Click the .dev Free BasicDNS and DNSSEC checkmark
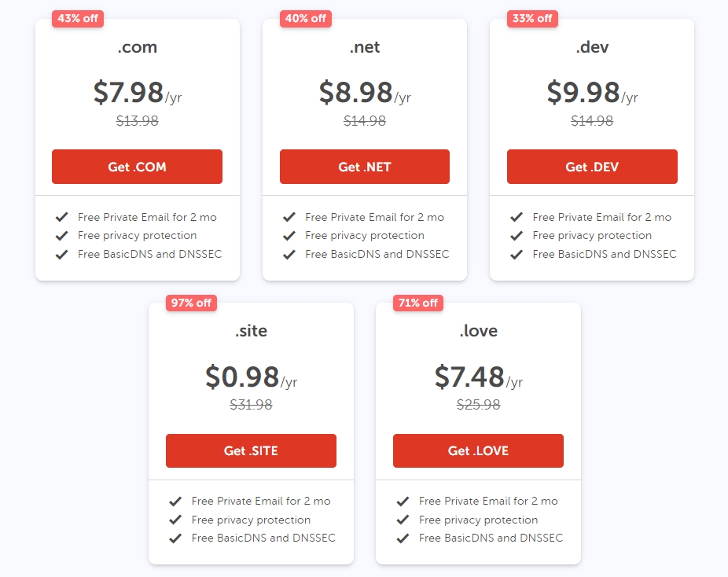The height and width of the screenshot is (577, 728). pos(516,255)
